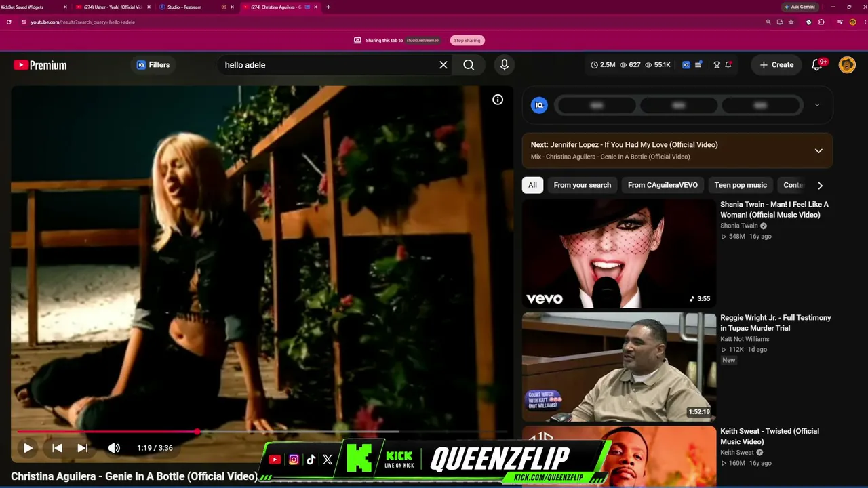Viewport: 868px width, 488px height.
Task: Switch to the KickBot Saved Widgets tab
Action: (x=34, y=7)
